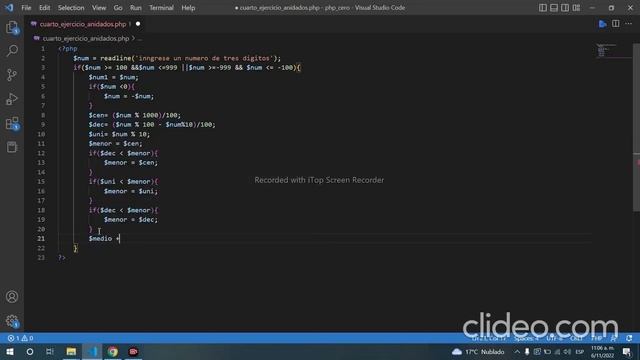This screenshot has width=640, height=360.
Task: Open Cortana search circle in taskbar
Action: [30, 351]
